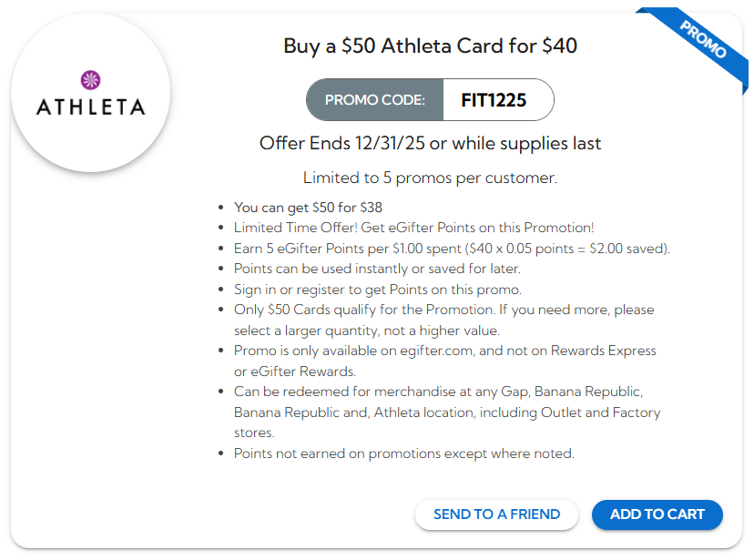Click the "Offer Ends 12/31/25" text
Image resolution: width=754 pixels, height=560 pixels.
[x=430, y=144]
